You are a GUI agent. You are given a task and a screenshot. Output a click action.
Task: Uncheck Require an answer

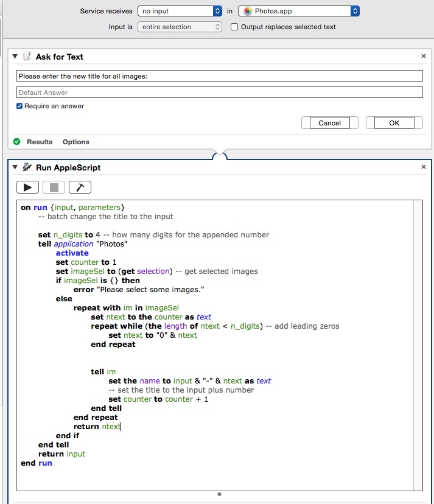19,106
